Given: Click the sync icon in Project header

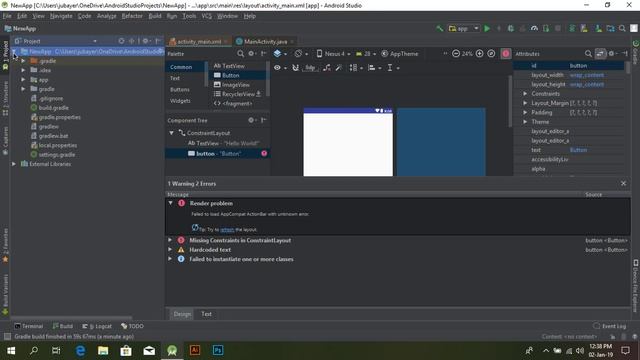Looking at the screenshot, I should (121, 41).
